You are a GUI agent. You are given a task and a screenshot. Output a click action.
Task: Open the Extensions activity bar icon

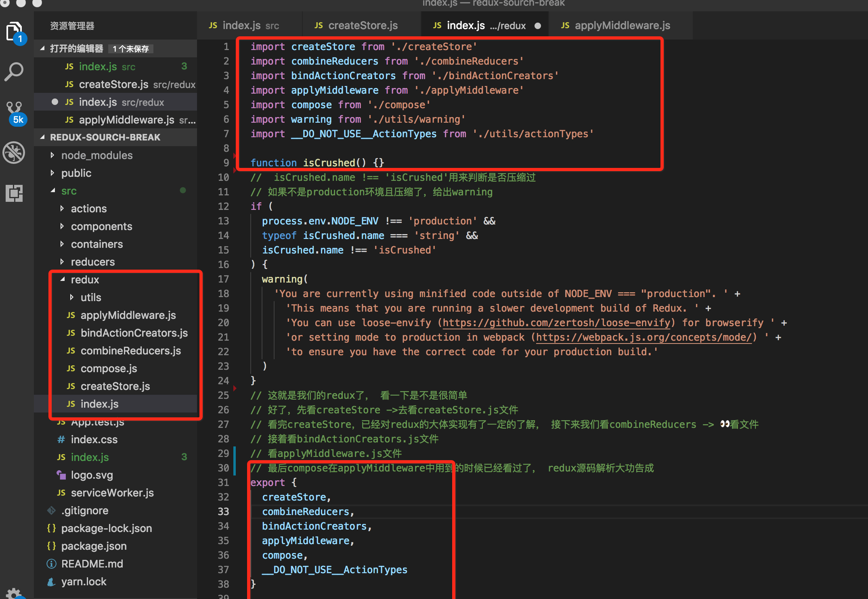(15, 193)
